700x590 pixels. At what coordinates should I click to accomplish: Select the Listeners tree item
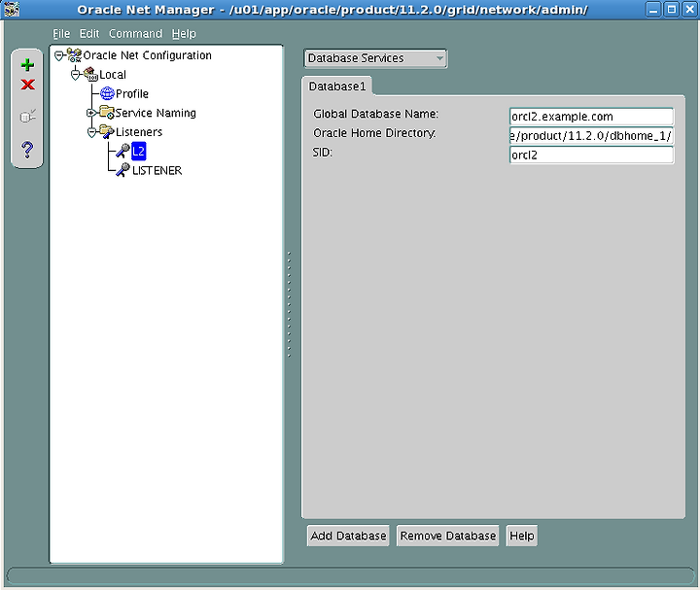tap(139, 132)
